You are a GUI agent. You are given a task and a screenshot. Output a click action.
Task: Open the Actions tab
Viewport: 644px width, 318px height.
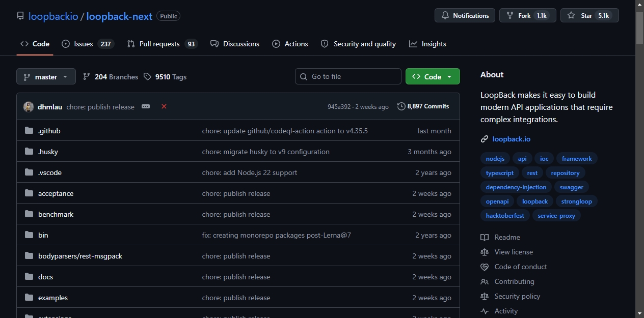coord(290,44)
